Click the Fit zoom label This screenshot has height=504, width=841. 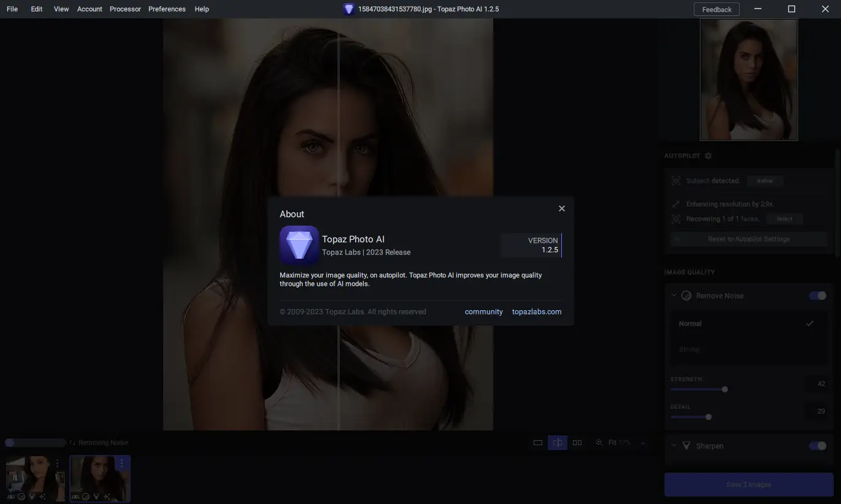point(612,443)
